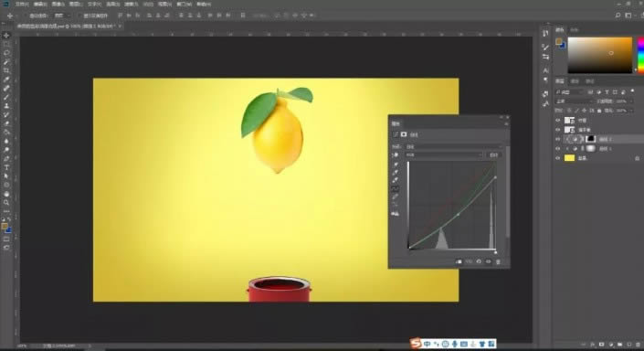The width and height of the screenshot is (644, 351).
Task: Pick the white point eyedropper in Curves
Action: 396,180
